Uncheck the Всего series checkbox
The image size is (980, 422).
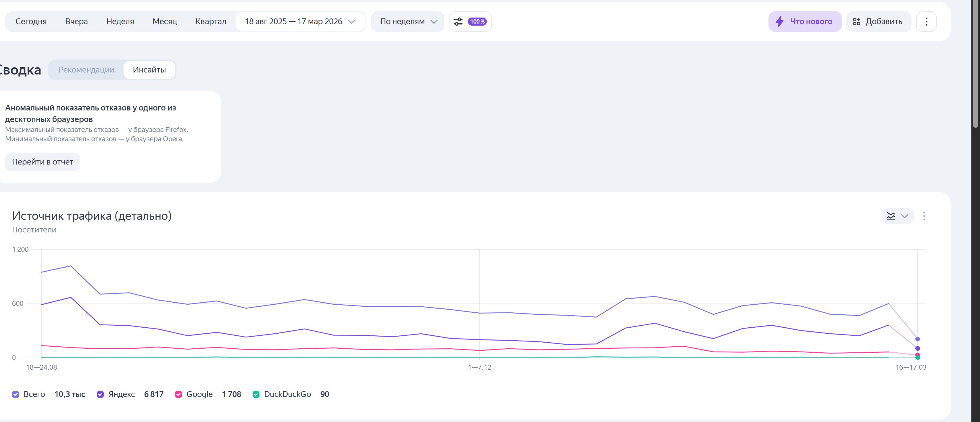[x=16, y=395]
